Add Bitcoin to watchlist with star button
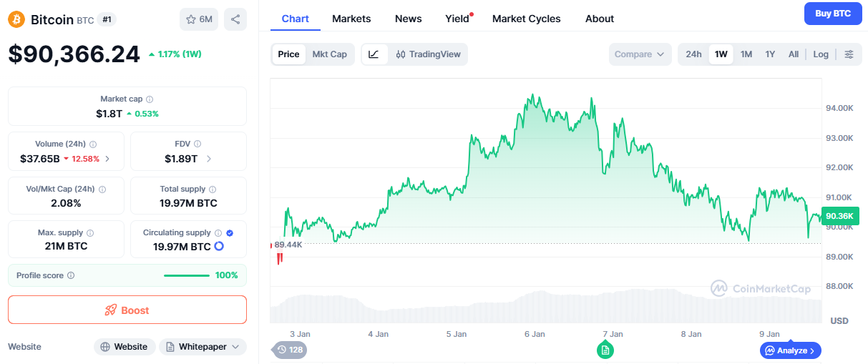The height and width of the screenshot is (364, 868). click(x=199, y=19)
